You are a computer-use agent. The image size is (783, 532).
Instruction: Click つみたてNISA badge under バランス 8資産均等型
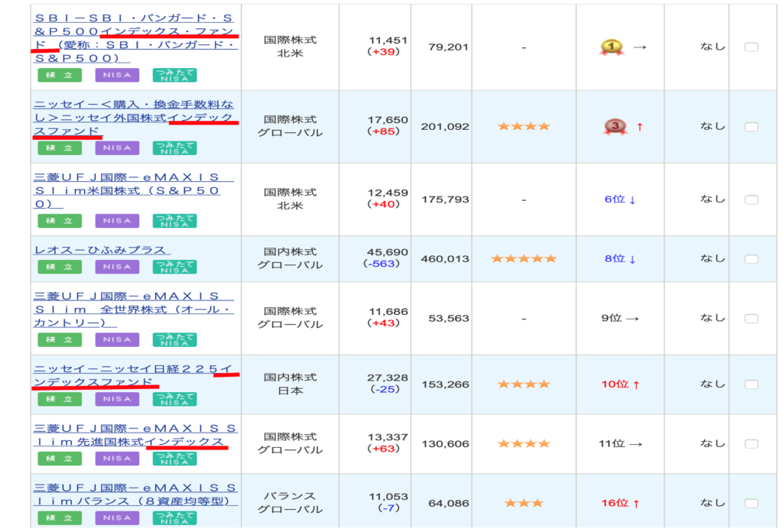(174, 517)
